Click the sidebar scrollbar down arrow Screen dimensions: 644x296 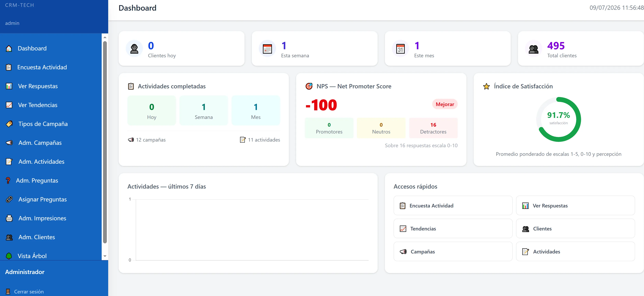tap(105, 256)
